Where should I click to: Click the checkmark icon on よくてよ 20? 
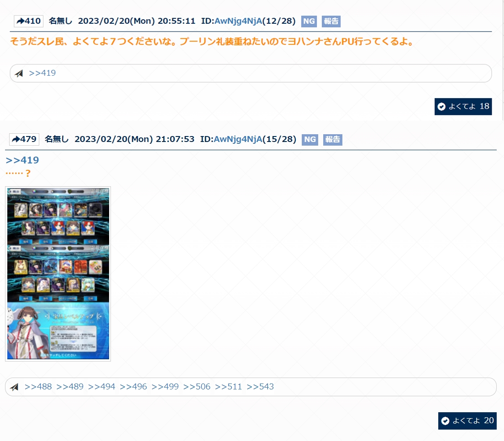[x=446, y=421]
